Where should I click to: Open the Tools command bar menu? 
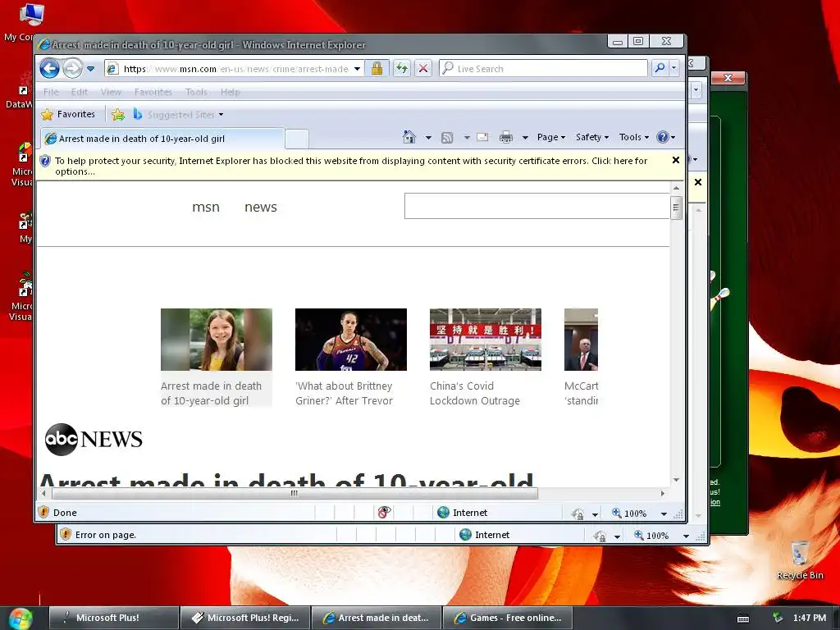634,137
